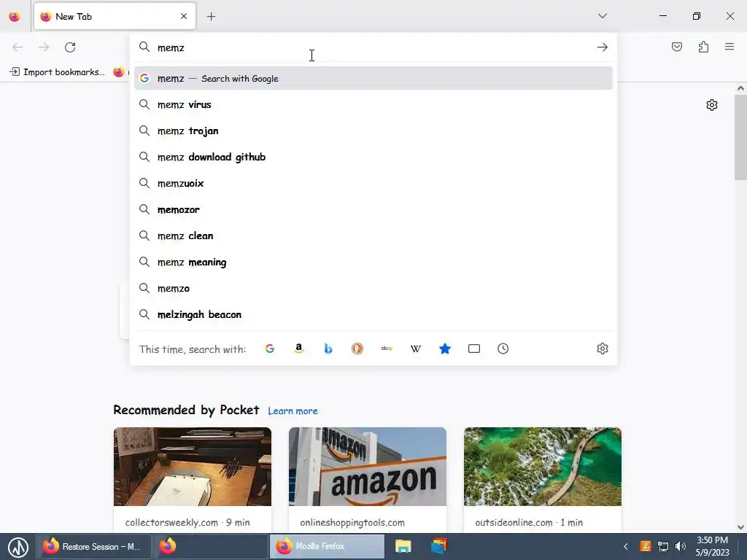Select Mozilla Firefox taskbar button
Viewport: 747px width, 560px height.
(x=327, y=546)
